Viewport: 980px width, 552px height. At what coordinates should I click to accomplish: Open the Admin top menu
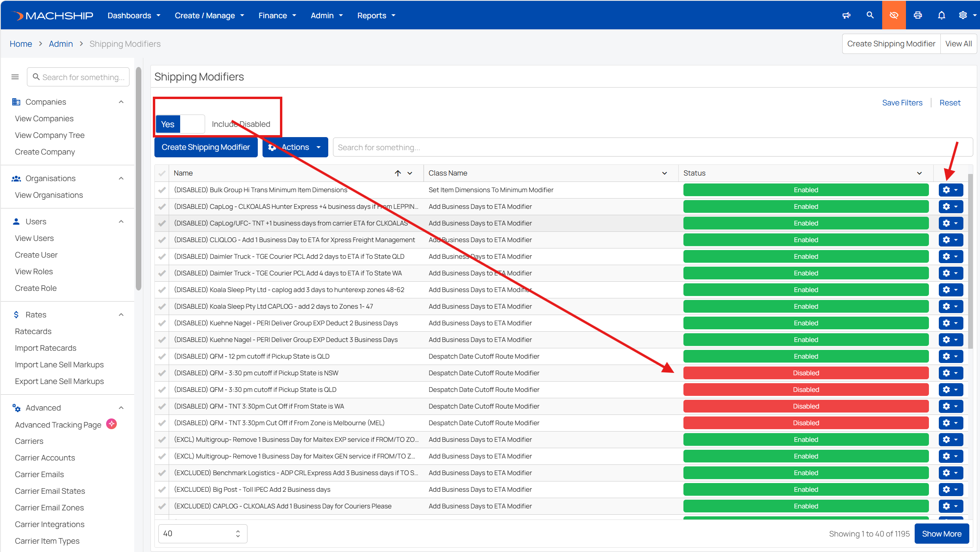click(x=327, y=15)
